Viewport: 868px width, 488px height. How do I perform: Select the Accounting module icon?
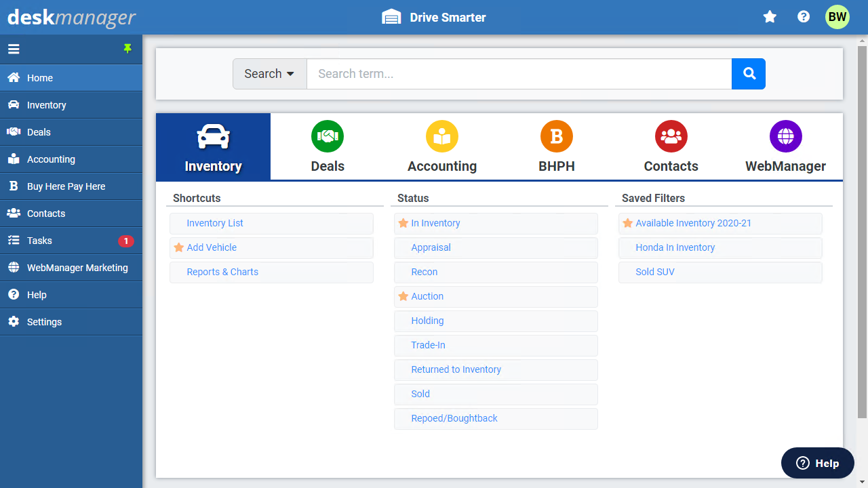pos(441,136)
